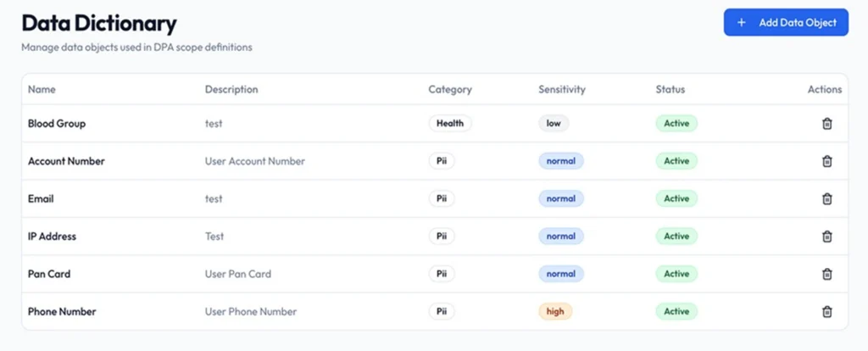This screenshot has height=351, width=868.
Task: Click the Email row name
Action: pos(41,198)
